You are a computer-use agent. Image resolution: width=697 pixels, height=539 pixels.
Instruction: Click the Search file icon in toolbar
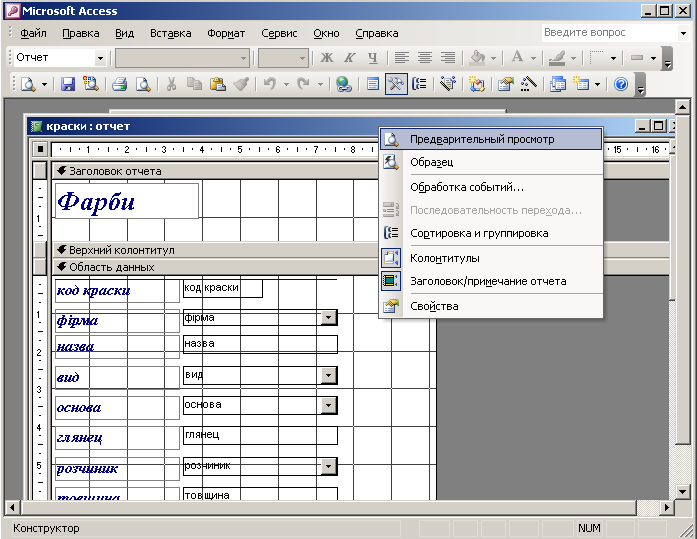(x=91, y=84)
